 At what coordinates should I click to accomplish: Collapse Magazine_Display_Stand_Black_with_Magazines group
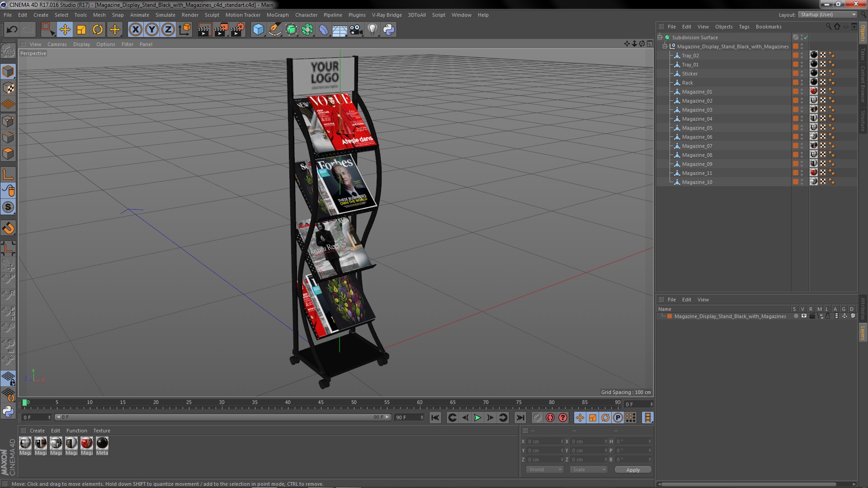coord(665,47)
